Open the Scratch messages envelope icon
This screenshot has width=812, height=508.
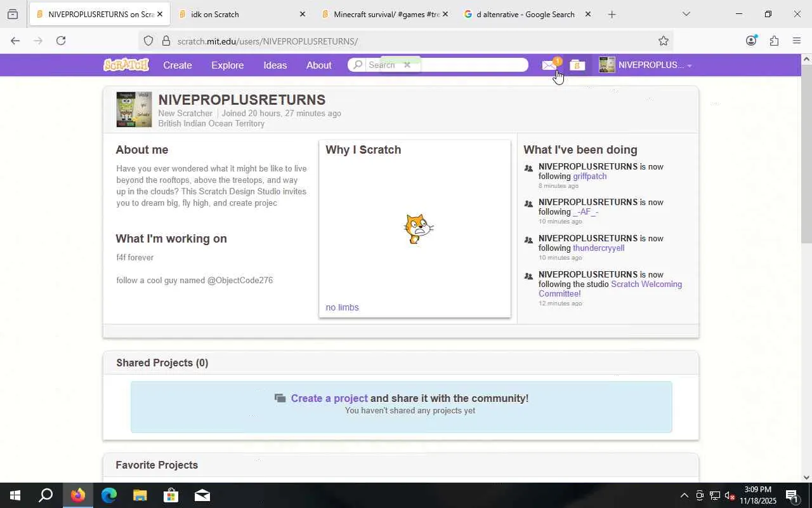pyautogui.click(x=549, y=65)
